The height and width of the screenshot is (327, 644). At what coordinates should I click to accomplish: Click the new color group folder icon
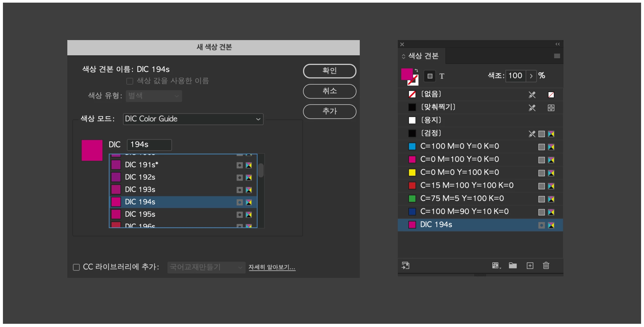[x=513, y=266]
